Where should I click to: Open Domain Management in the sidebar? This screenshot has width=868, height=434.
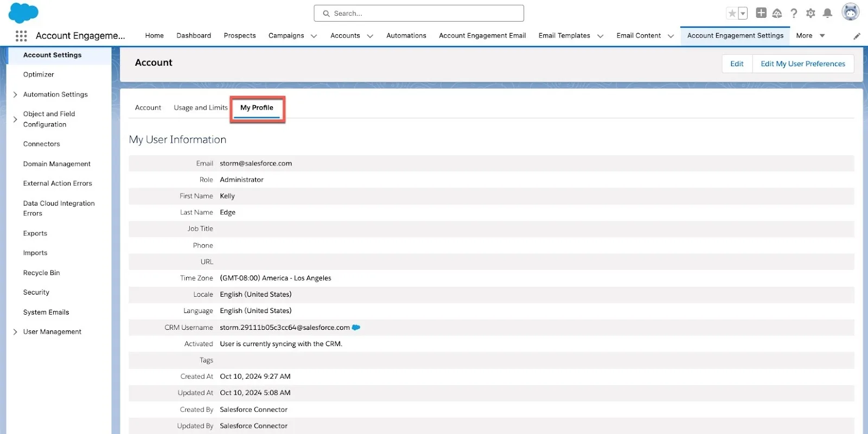(57, 164)
